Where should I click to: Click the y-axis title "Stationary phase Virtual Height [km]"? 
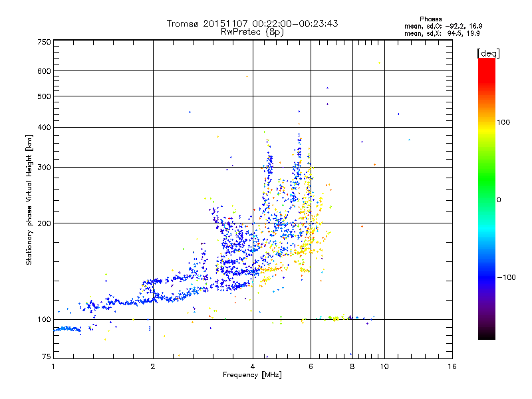point(29,199)
